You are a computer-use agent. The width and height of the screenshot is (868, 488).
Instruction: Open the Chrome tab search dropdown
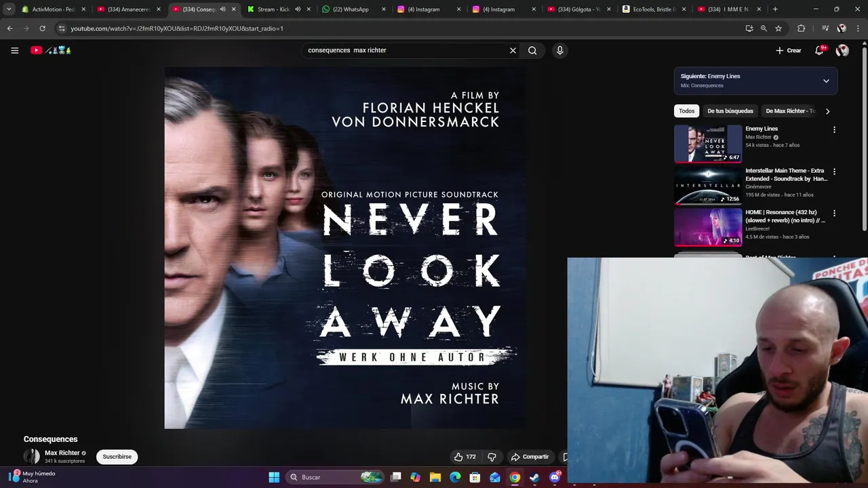[9, 9]
